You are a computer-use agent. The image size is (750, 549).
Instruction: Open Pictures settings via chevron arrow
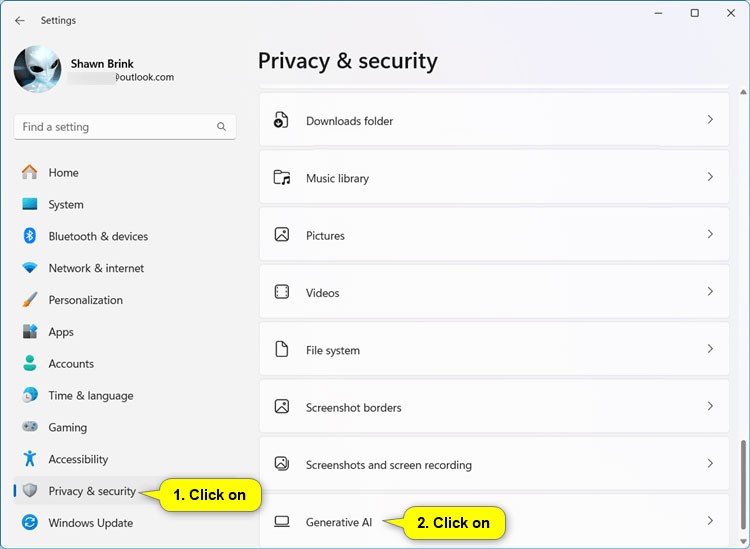point(710,235)
